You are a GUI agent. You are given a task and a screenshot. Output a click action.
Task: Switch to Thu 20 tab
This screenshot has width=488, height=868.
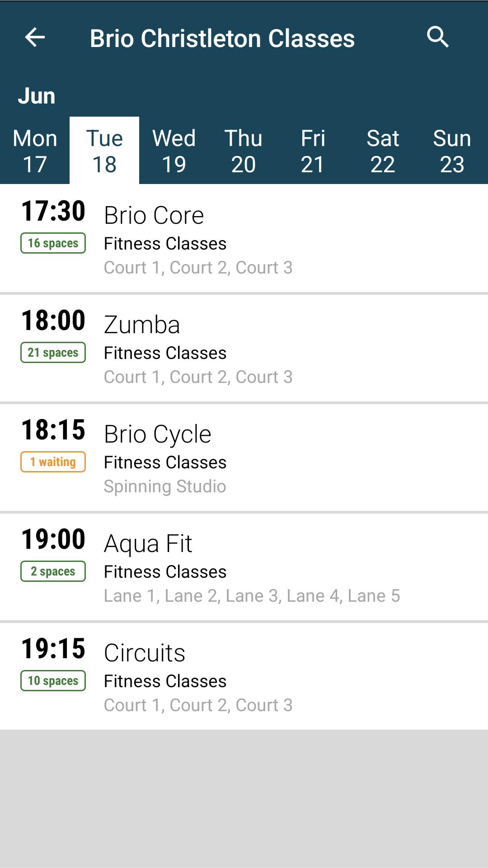pos(244,151)
